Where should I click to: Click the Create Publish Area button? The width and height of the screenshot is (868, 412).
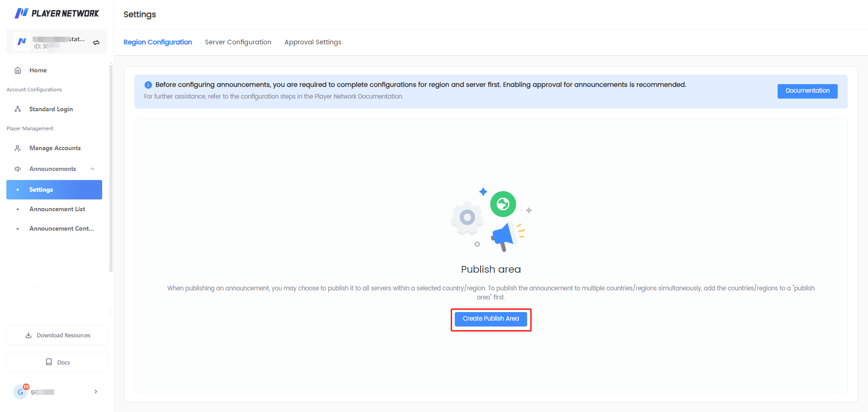[491, 319]
